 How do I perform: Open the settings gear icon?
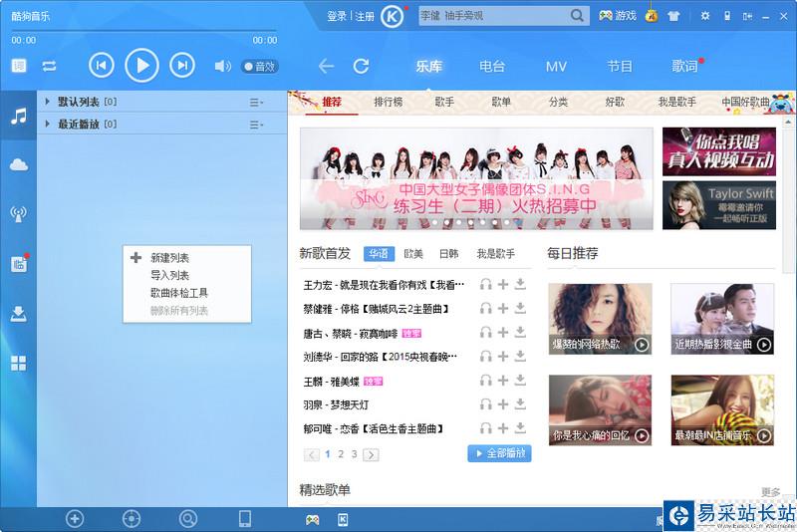coord(705,16)
